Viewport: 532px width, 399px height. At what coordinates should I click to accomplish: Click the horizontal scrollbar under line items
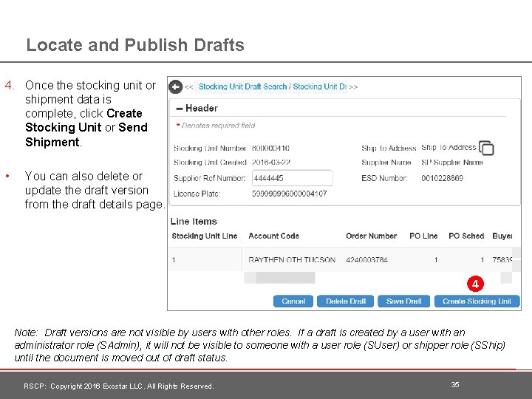pyautogui.click(x=285, y=278)
